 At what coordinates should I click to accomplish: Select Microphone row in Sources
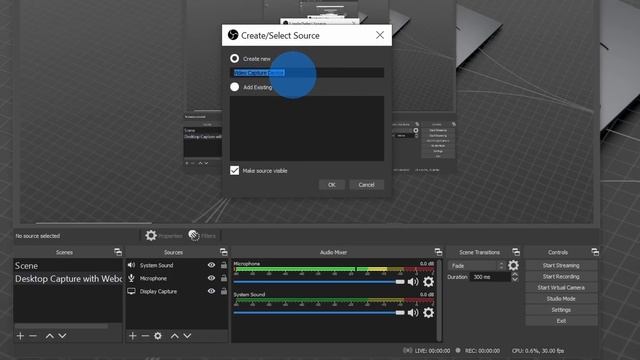177,278
